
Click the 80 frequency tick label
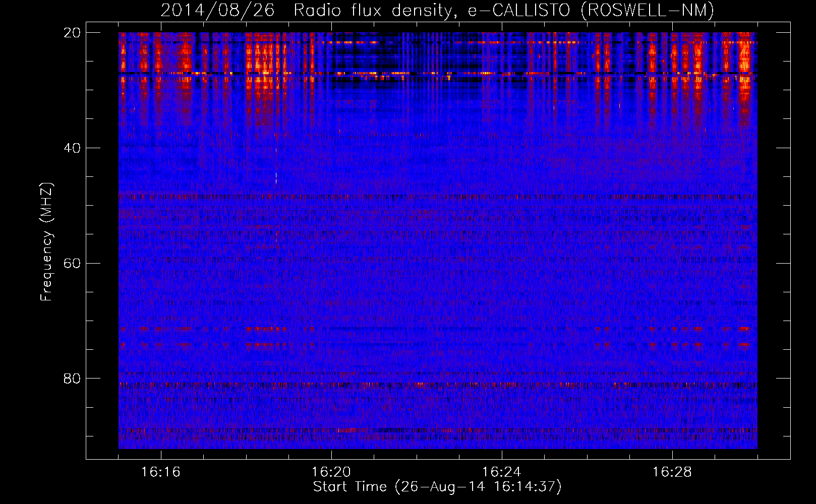point(72,379)
